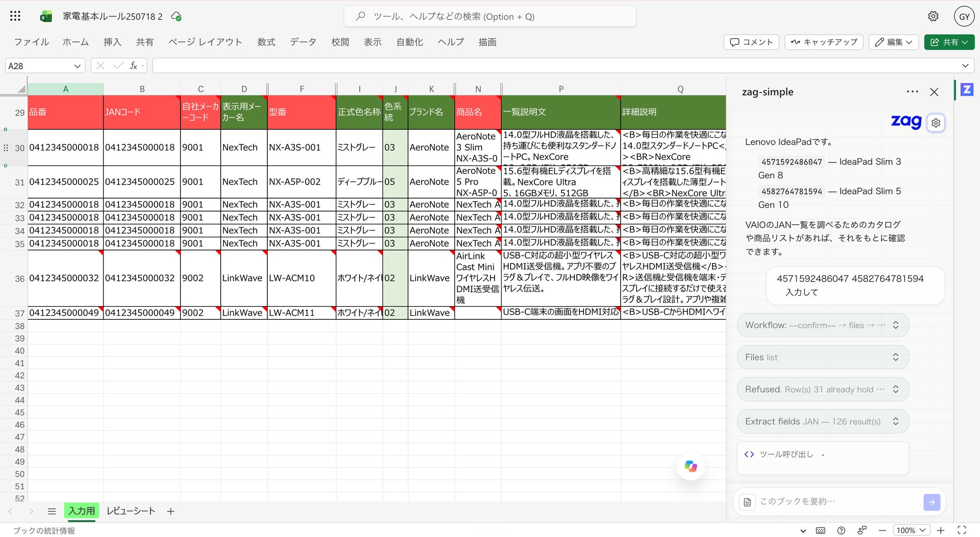Click the attach document icon in chat box
The width and height of the screenshot is (980, 537).
747,502
